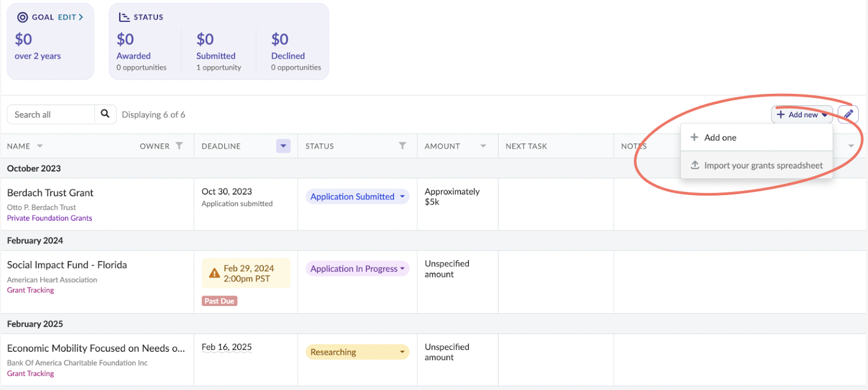Click the Goal target icon
Screen dimensions: 868x390
click(x=22, y=17)
